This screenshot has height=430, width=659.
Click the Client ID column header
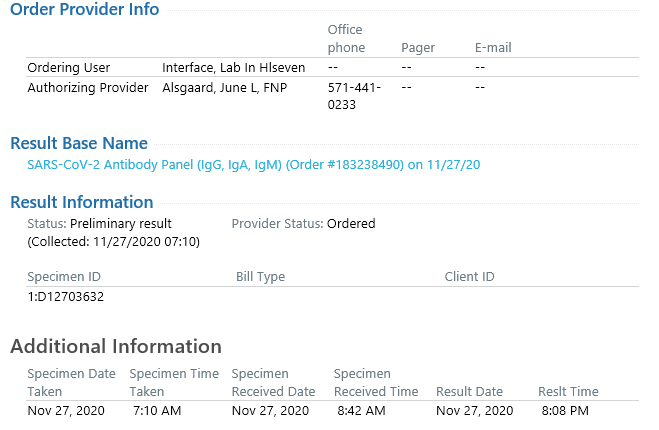(x=469, y=277)
